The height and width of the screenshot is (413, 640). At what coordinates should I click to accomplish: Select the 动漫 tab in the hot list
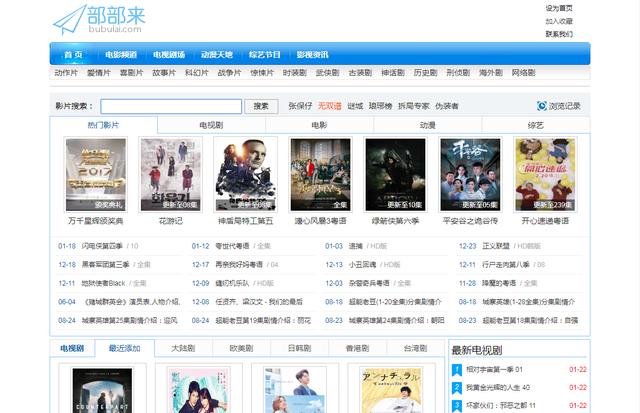pyautogui.click(x=427, y=125)
